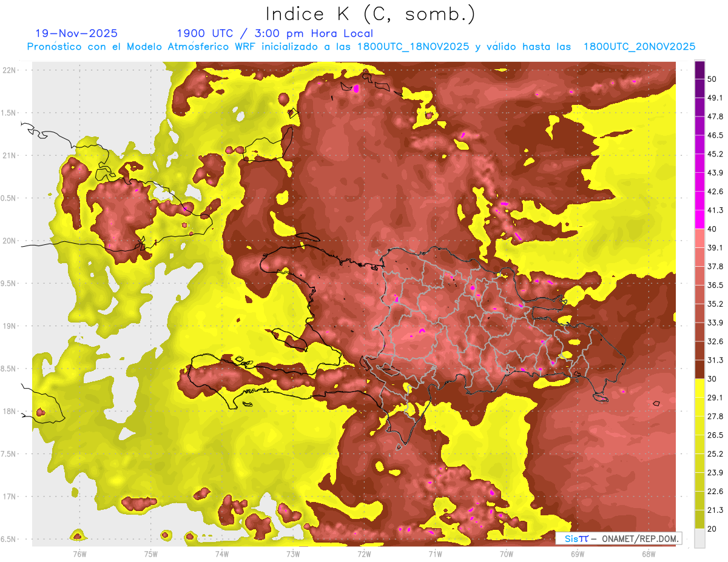Pick the light gray swatch at legend bottom
Image resolution: width=728 pixels, height=562 pixels.
point(700,538)
